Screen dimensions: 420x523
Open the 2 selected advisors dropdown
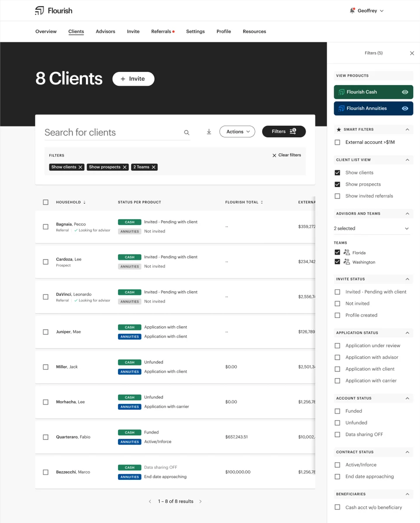372,229
